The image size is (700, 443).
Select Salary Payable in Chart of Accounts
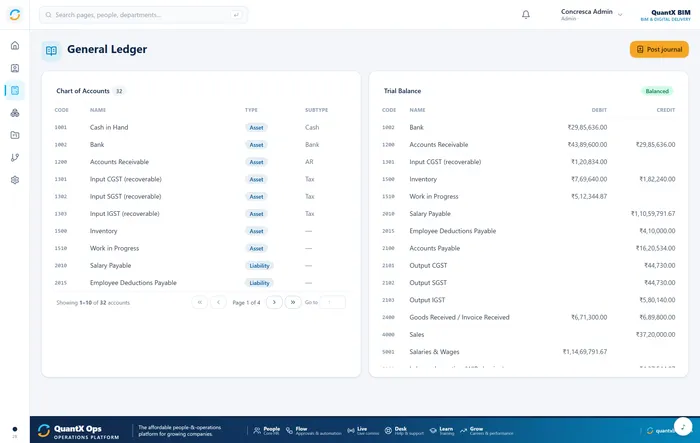(200, 265)
